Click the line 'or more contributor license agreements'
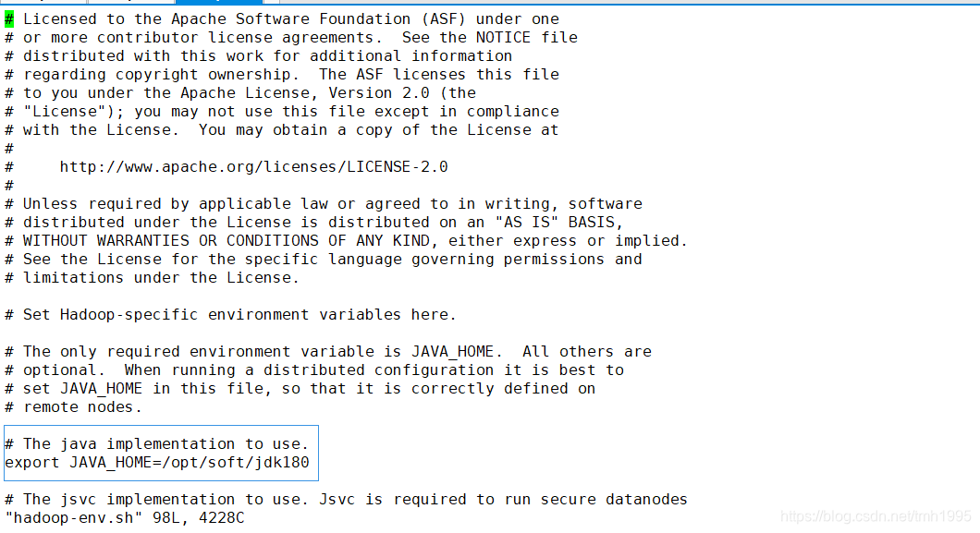The image size is (980, 533). [291, 38]
